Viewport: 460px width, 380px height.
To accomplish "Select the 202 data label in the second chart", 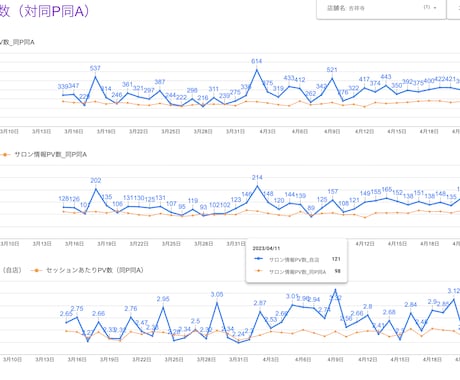I will pyautogui.click(x=96, y=180).
